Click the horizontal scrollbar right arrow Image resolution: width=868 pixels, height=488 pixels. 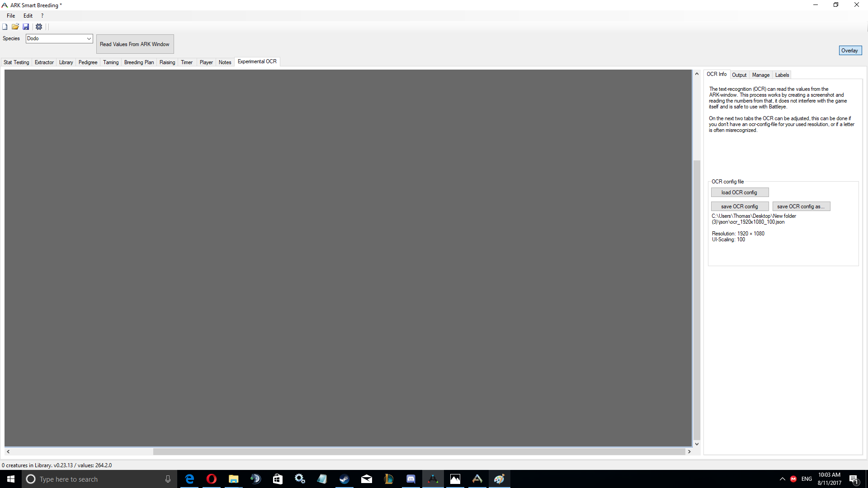tap(689, 451)
